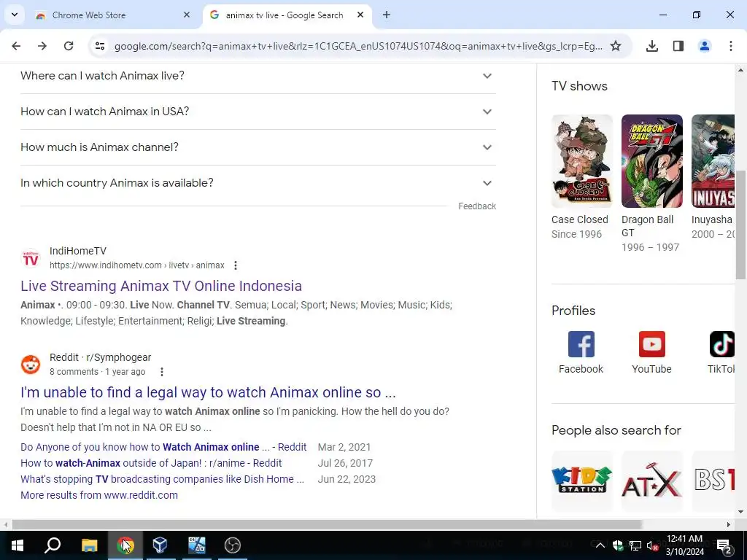Click 'More results from www.reddit.com'

[x=99, y=495]
